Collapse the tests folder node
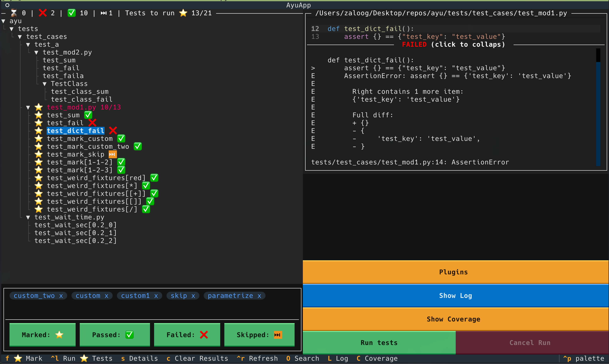Screen dimensions: 609x364 [12, 29]
